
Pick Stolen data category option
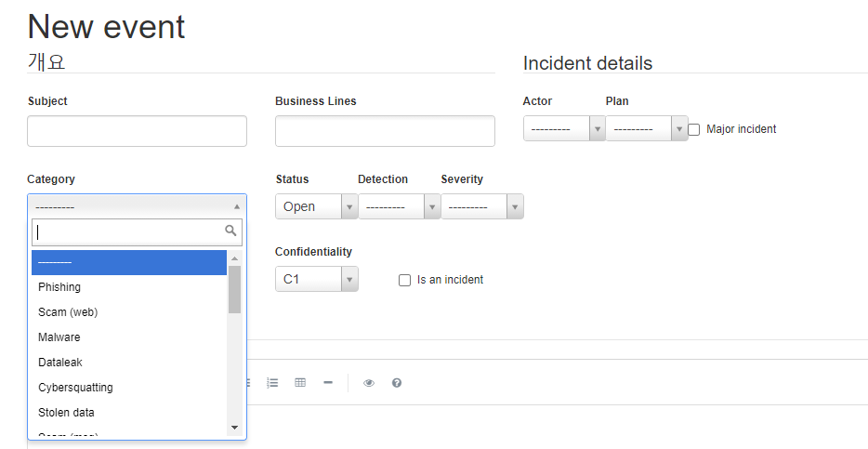[129, 413]
